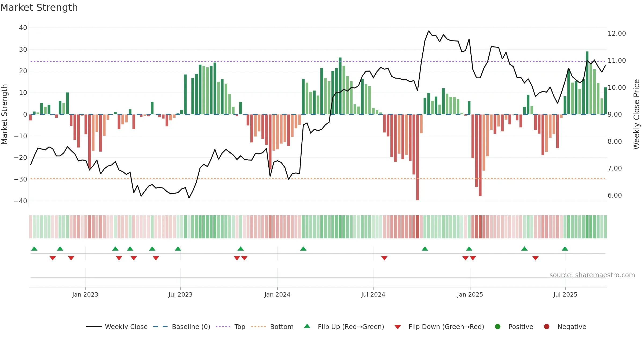644x362 pixels.
Task: Toggle the orange Bottom legend entry
Action: tap(272, 327)
